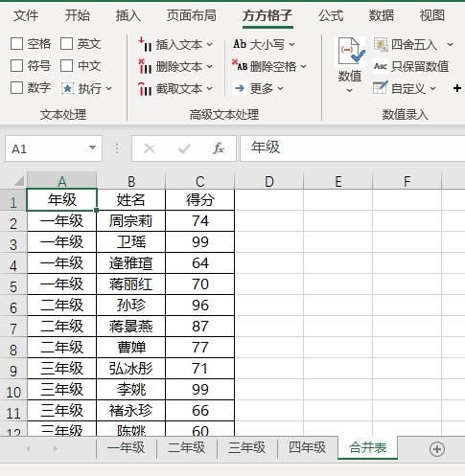Click the confirm checkmark in formula bar
This screenshot has width=465, height=476.
click(184, 148)
